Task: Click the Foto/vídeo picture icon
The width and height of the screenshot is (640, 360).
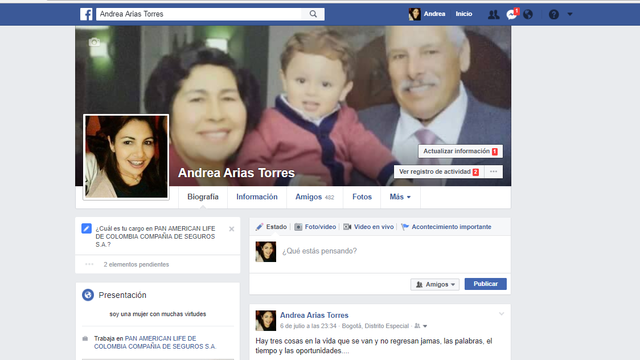Action: pyautogui.click(x=298, y=227)
